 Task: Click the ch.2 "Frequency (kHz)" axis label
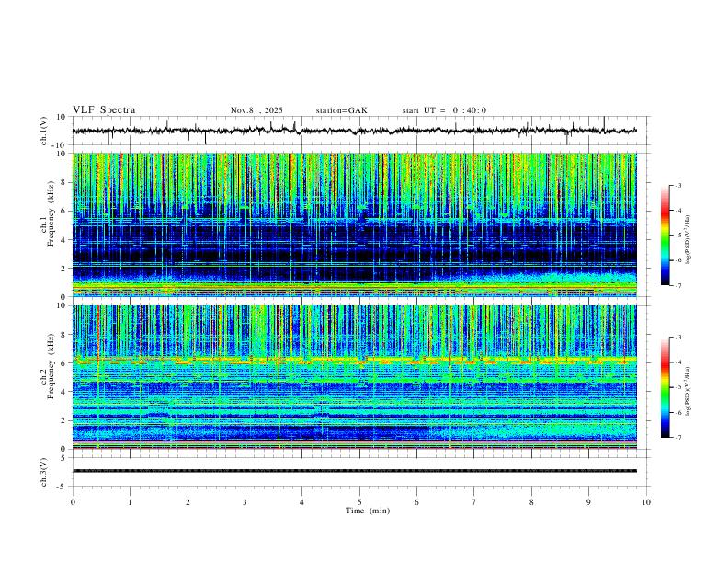pyautogui.click(x=51, y=366)
